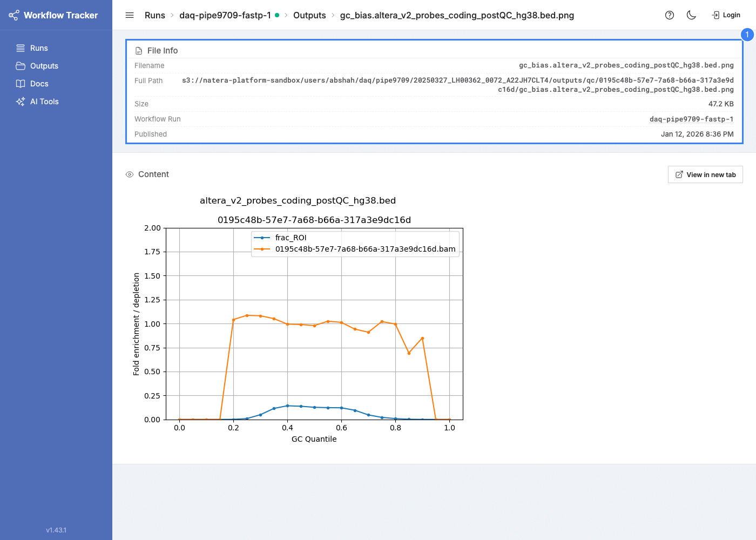Open daq-pipe9709-fastp-1 breadcrumb link
Viewport: 756px width, 540px height.
(x=225, y=15)
